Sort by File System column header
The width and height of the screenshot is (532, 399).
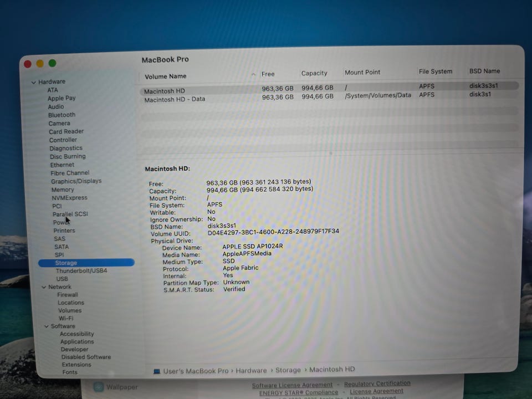coord(436,71)
